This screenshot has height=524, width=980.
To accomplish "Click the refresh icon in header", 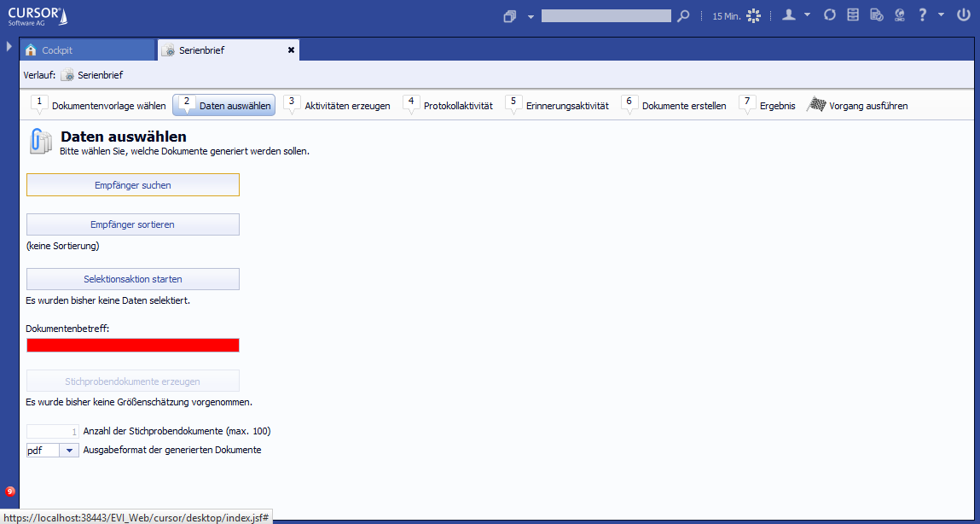I will pyautogui.click(x=829, y=15).
